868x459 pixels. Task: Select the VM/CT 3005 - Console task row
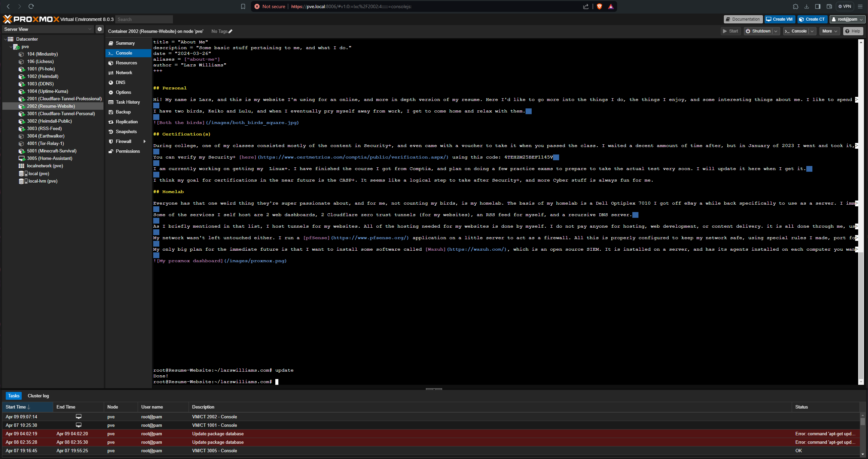pyautogui.click(x=431, y=451)
